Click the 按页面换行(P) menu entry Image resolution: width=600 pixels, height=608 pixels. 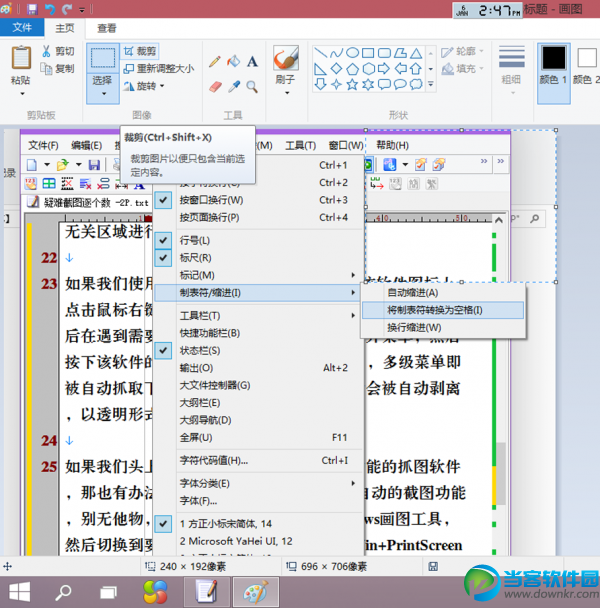[259, 218]
